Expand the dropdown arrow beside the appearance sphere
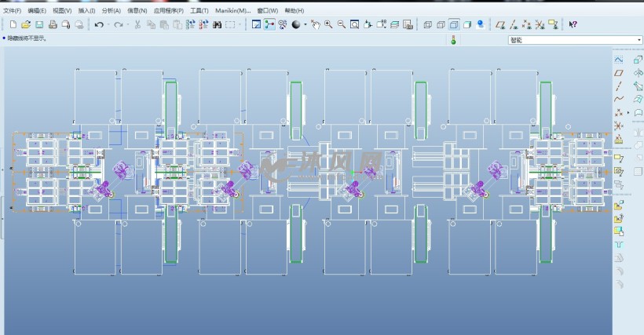 click(306, 25)
